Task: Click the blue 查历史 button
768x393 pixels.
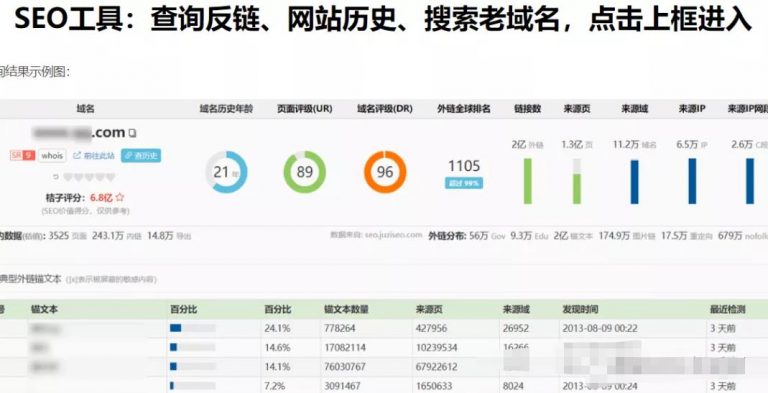Action: [x=141, y=156]
